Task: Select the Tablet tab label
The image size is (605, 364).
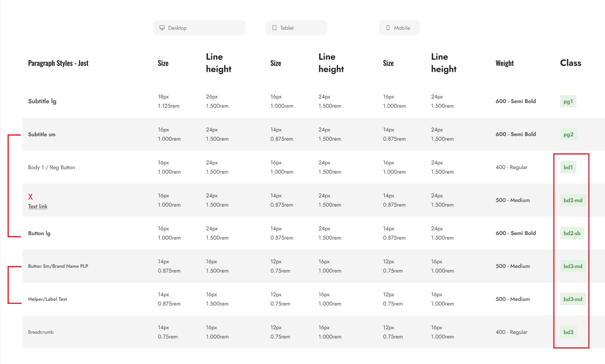Action: tap(287, 28)
